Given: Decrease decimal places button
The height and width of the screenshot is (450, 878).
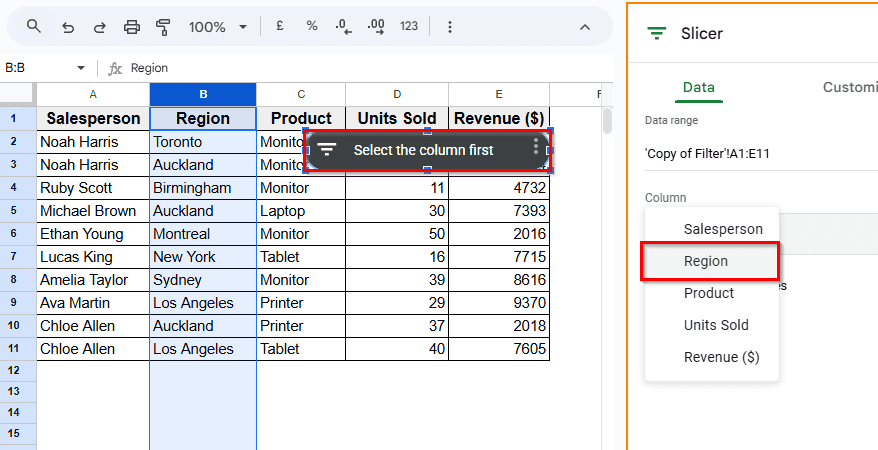Looking at the screenshot, I should [x=343, y=27].
